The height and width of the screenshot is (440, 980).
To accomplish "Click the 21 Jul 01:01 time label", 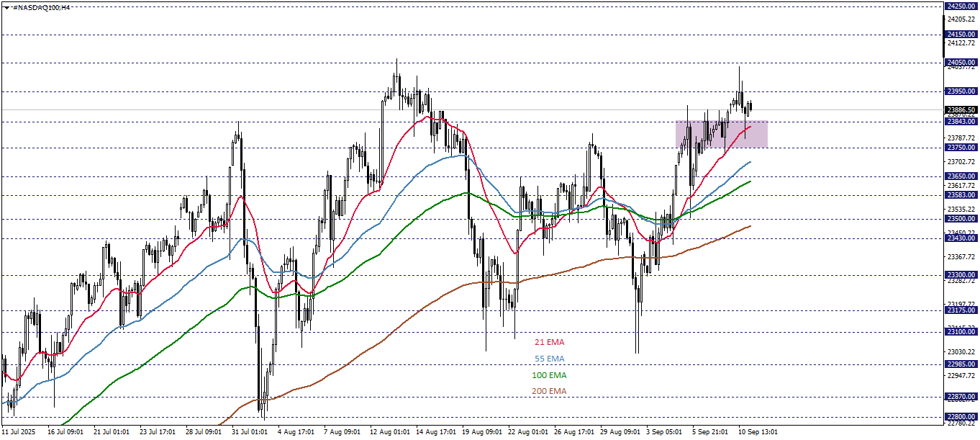I will pos(112,432).
